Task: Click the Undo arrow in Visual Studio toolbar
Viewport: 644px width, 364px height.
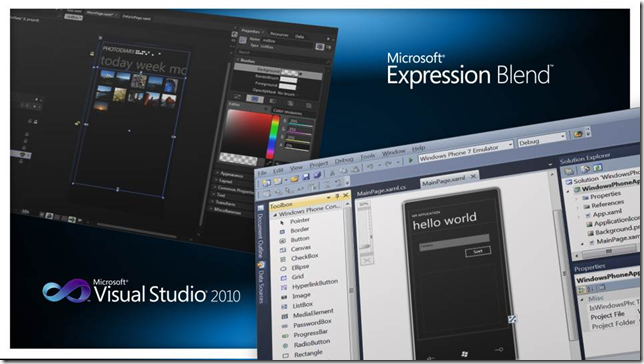Action: pyautogui.click(x=370, y=166)
